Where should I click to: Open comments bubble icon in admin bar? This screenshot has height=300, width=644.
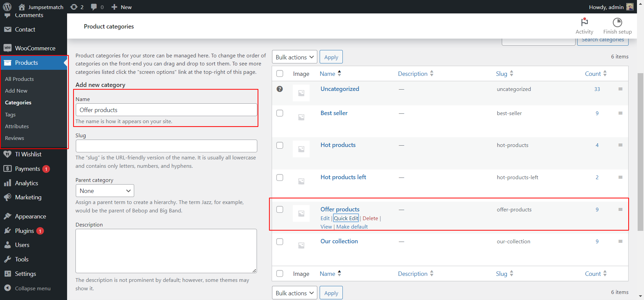pyautogui.click(x=94, y=7)
